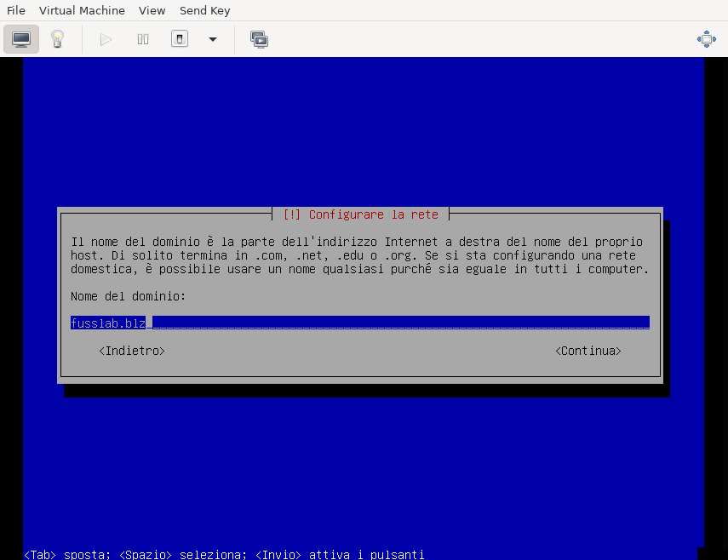Open shutdown options dropdown arrow
728x560 pixels.
213,39
